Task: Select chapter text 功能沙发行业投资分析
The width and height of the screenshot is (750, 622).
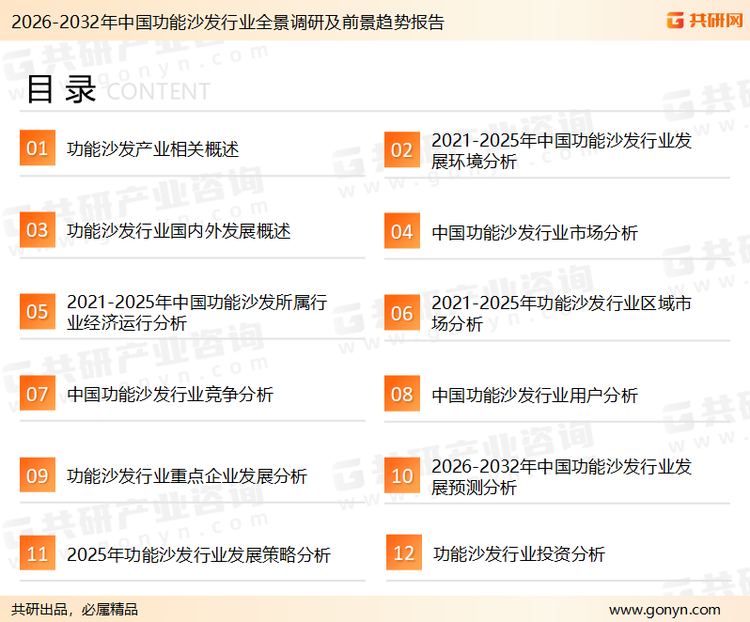Action: 519,554
